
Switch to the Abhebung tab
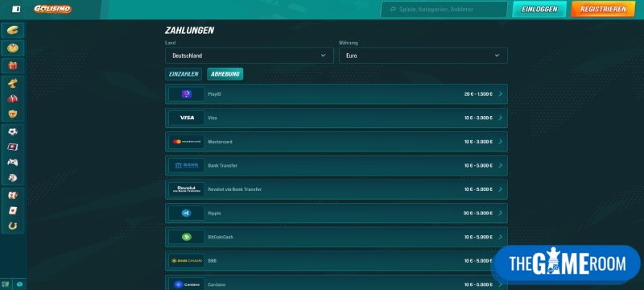pyautogui.click(x=225, y=74)
